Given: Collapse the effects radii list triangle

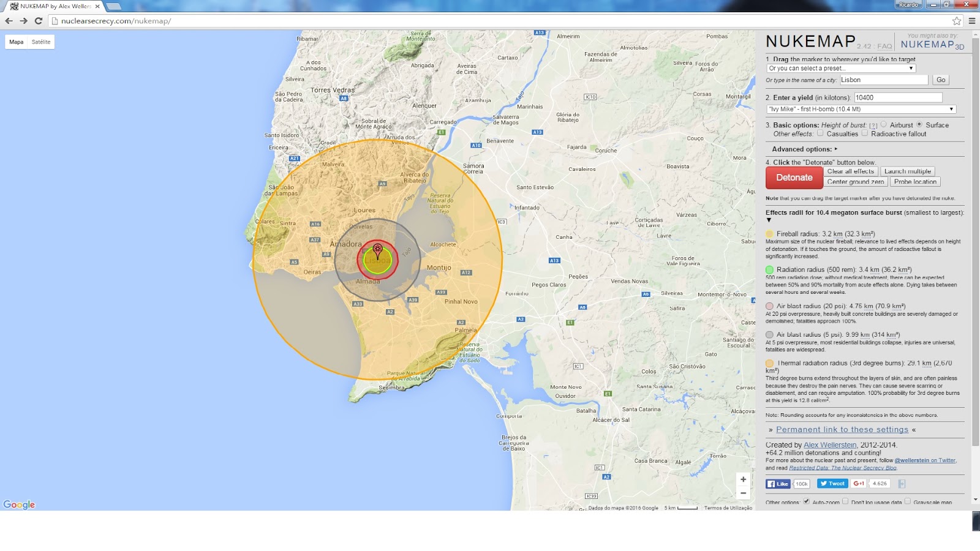Looking at the screenshot, I should [769, 220].
